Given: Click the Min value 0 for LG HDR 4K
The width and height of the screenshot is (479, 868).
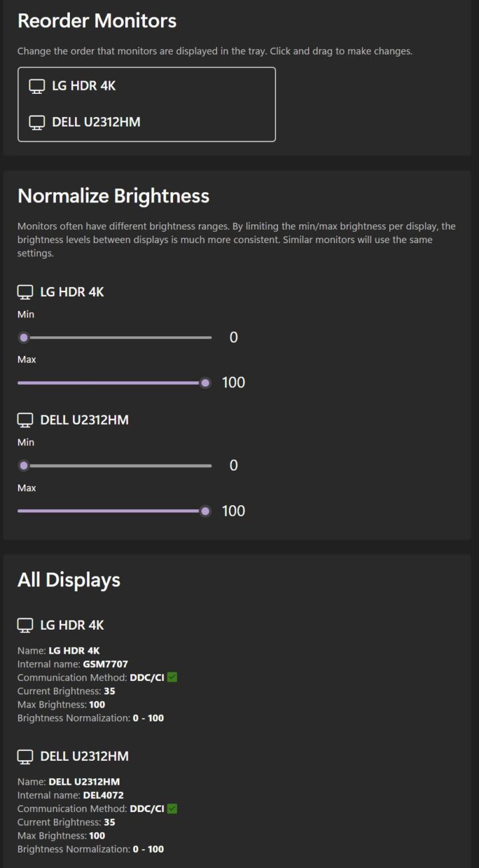Looking at the screenshot, I should (233, 337).
